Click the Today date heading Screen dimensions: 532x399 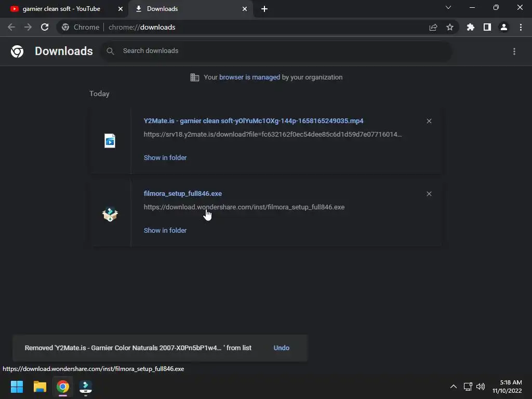99,94
